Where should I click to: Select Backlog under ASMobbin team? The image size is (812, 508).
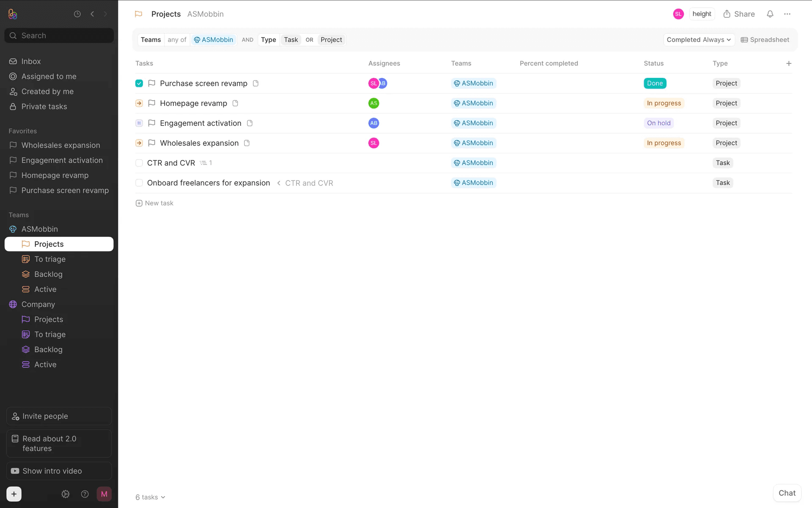tap(48, 274)
